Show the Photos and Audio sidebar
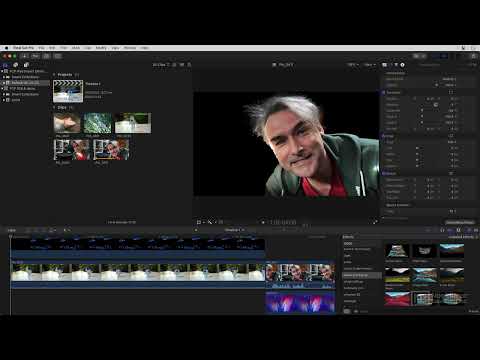480x360 pixels. [16, 65]
